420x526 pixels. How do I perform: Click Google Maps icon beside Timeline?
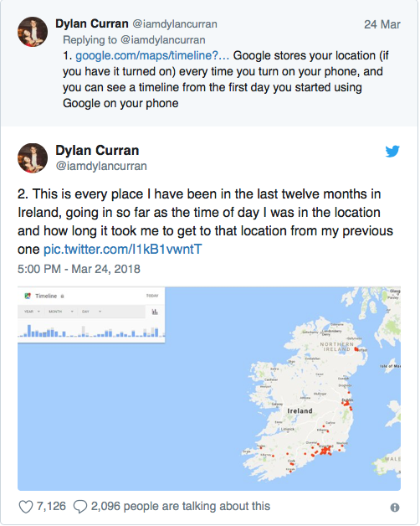(28, 296)
